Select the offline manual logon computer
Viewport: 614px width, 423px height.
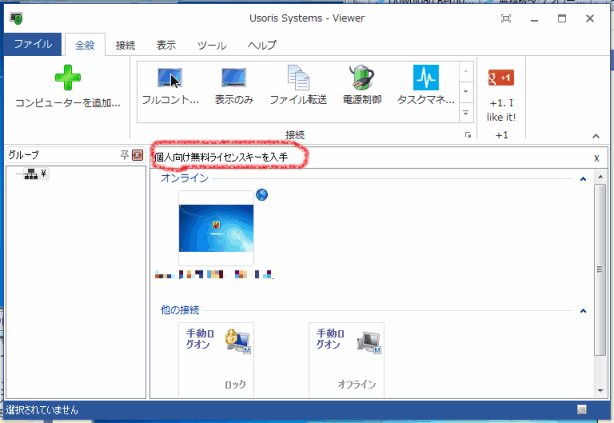tap(347, 360)
